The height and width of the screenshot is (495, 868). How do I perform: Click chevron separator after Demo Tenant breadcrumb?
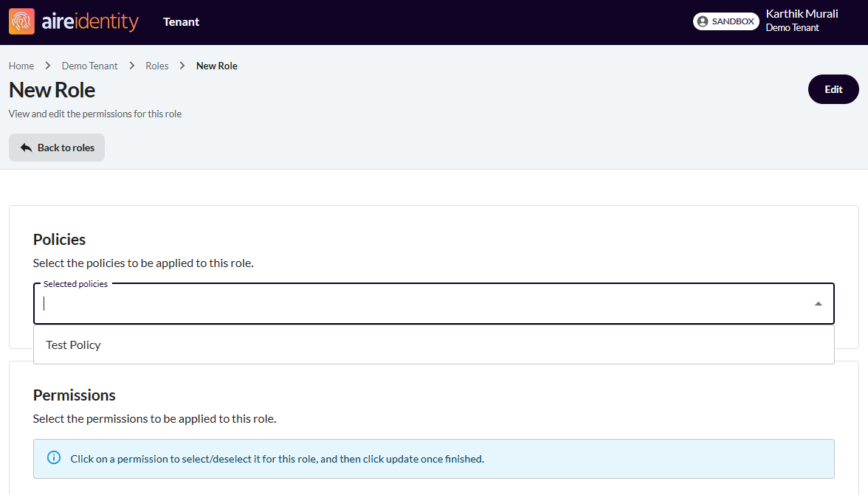131,66
